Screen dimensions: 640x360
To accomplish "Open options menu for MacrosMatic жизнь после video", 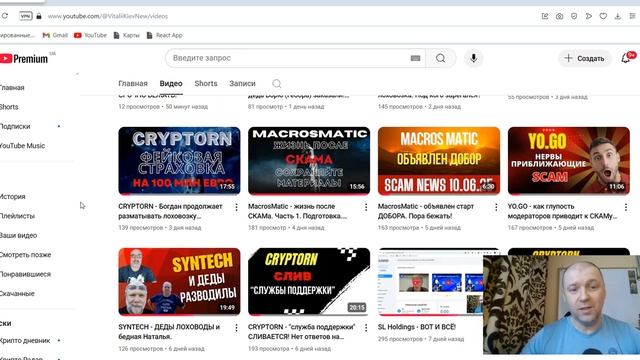I will 366,207.
